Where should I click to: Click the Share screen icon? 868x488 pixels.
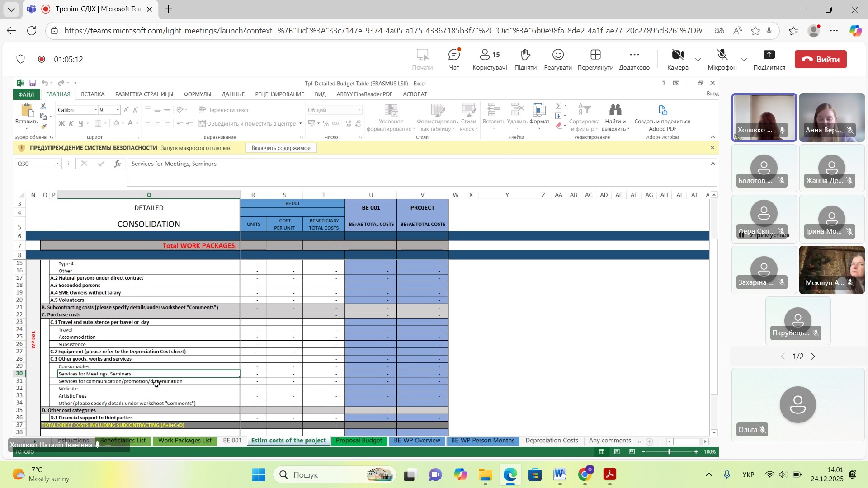tap(769, 56)
